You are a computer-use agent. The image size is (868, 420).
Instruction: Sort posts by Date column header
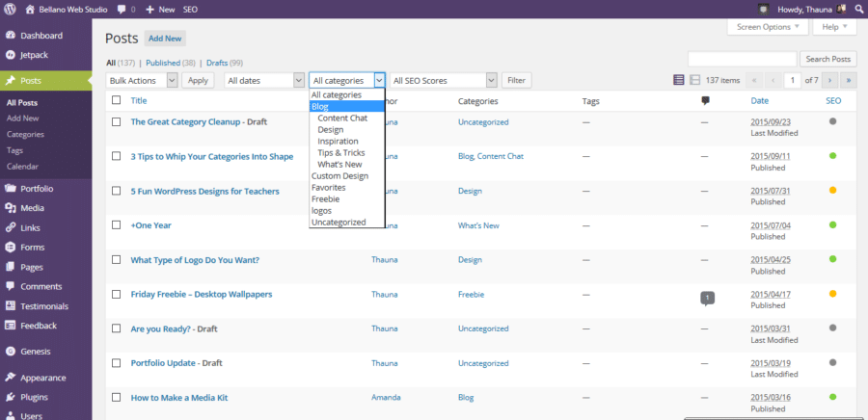(760, 100)
